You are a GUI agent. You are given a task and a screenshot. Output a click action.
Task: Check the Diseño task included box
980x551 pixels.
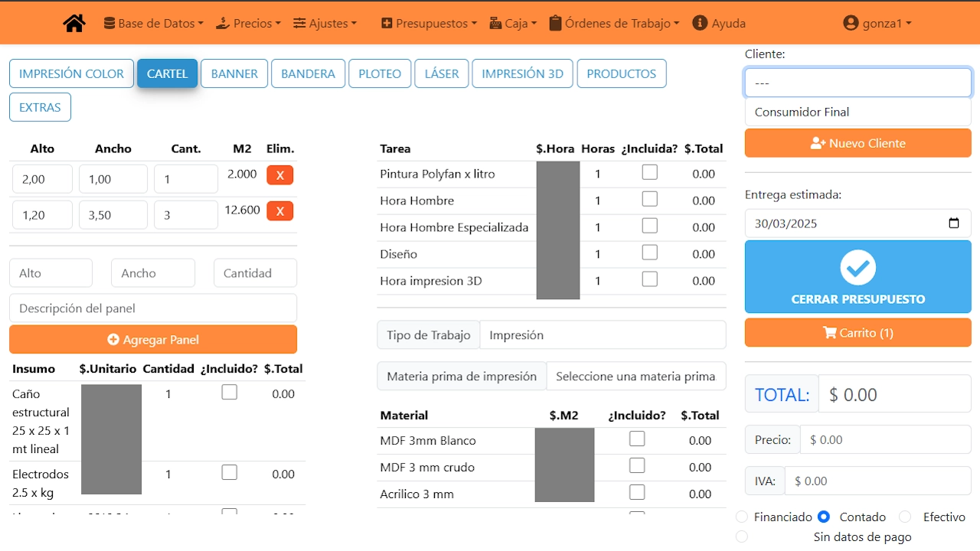[x=649, y=253]
